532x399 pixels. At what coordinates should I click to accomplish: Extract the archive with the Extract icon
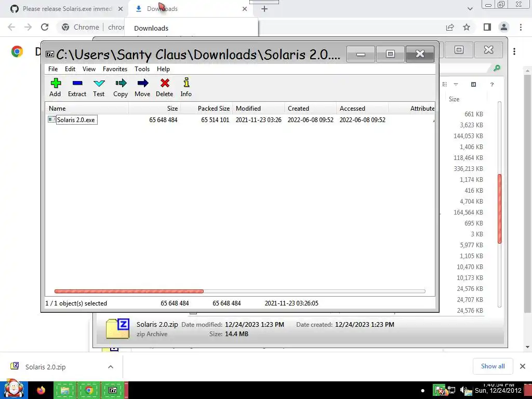click(77, 87)
